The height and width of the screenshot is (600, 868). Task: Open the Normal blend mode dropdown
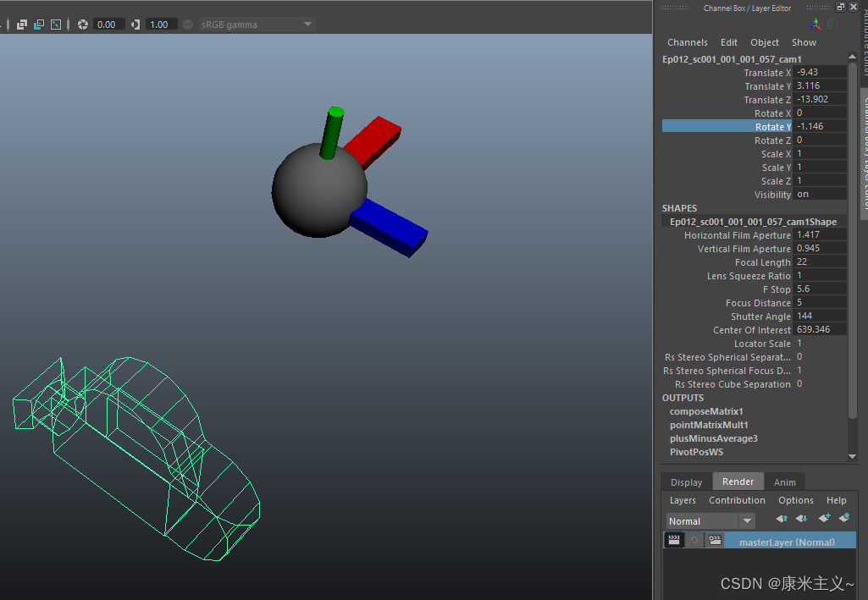(x=710, y=521)
